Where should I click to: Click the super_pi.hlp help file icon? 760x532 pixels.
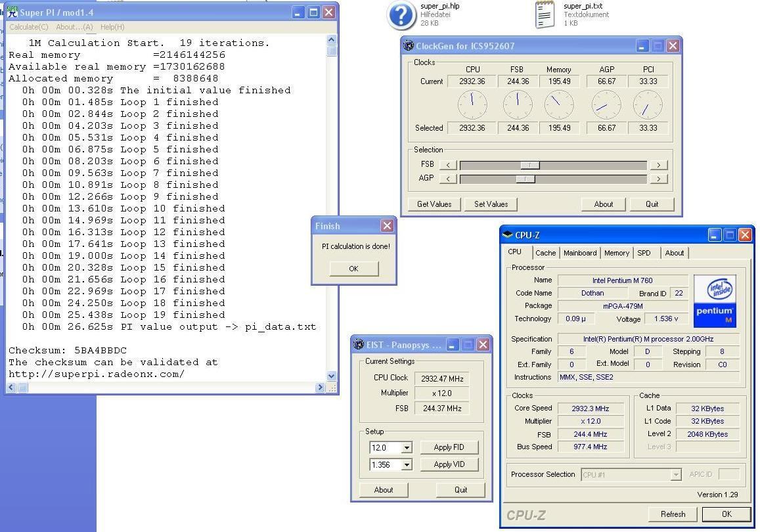tap(401, 16)
